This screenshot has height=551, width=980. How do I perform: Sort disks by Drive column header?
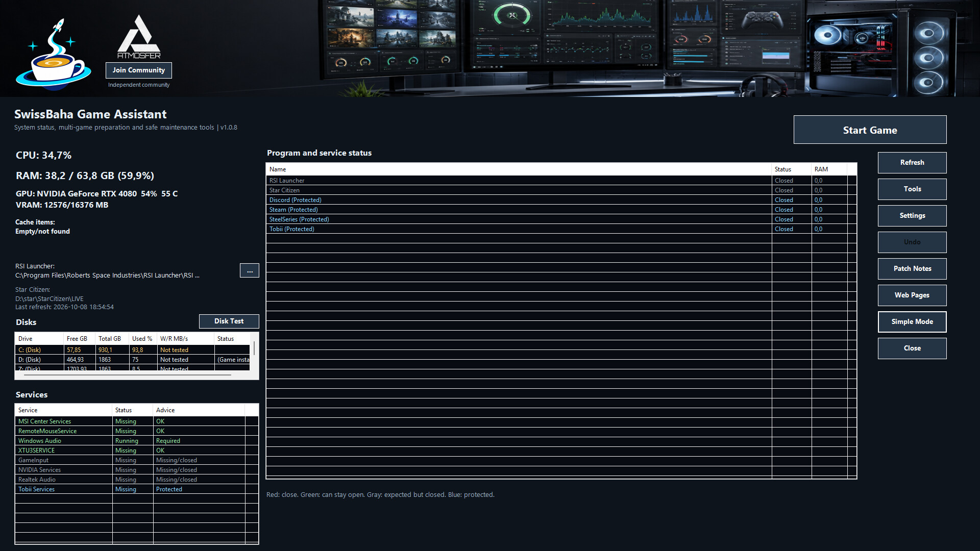point(39,339)
